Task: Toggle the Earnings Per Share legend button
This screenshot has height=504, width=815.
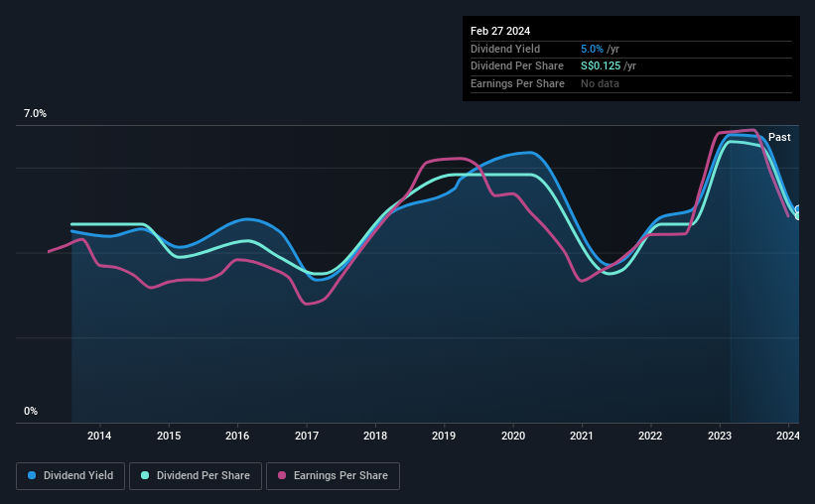Action: click(333, 476)
